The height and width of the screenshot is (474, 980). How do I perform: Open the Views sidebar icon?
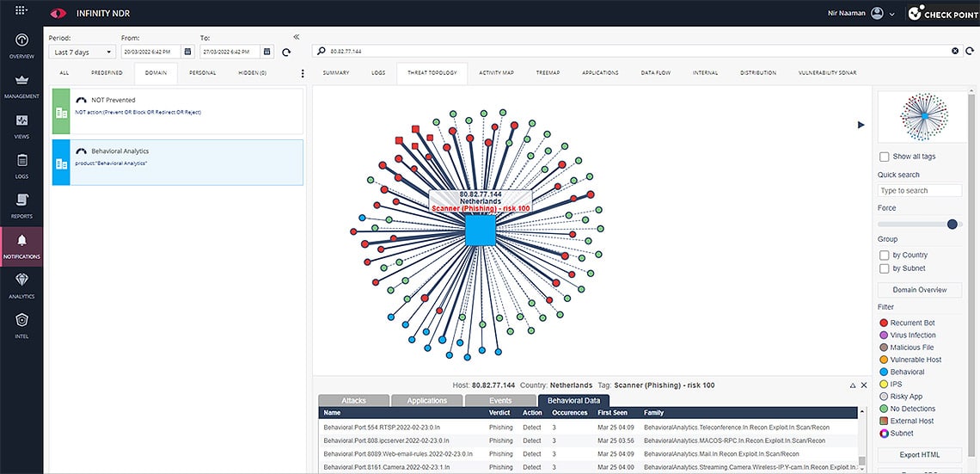(21, 120)
